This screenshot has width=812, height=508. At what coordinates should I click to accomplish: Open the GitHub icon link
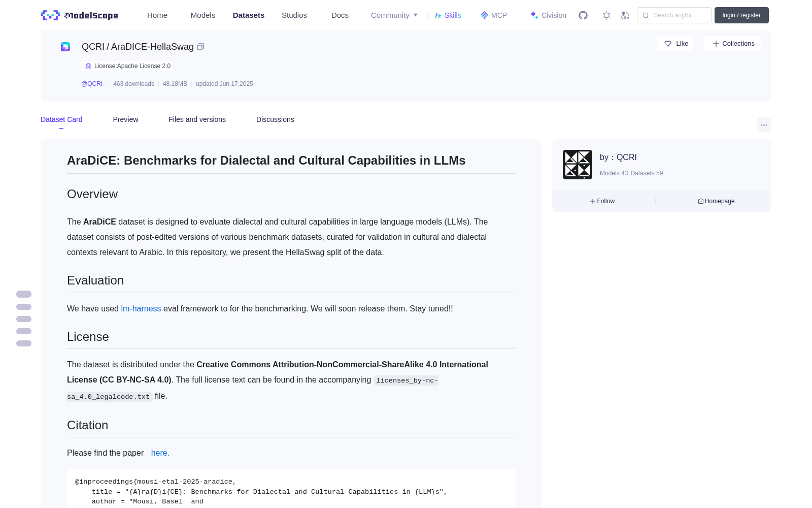coord(583,15)
